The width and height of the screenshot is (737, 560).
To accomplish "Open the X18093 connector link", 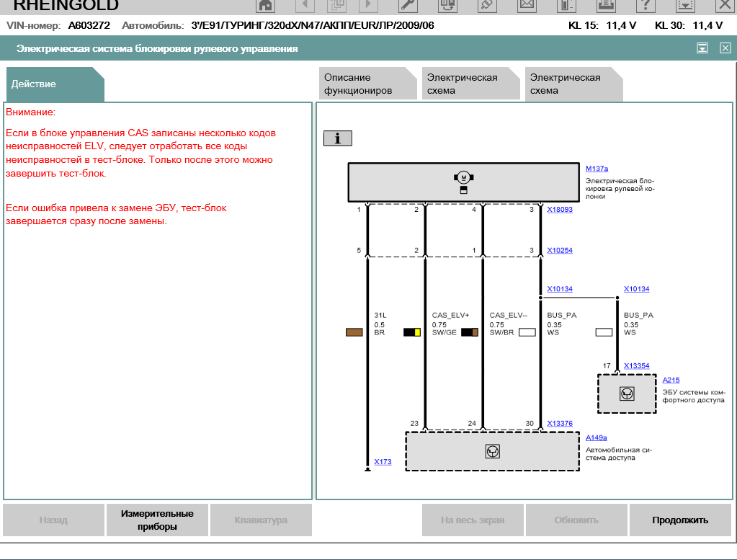I will 559,209.
